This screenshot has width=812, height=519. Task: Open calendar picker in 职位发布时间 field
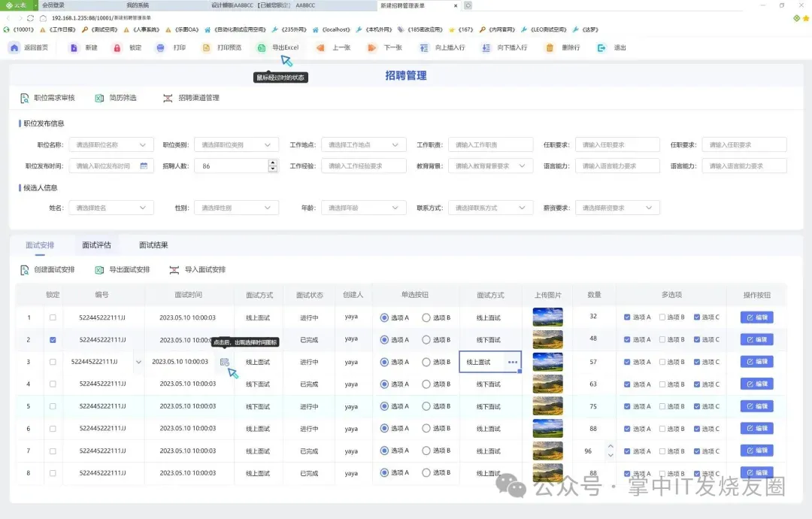coord(144,165)
